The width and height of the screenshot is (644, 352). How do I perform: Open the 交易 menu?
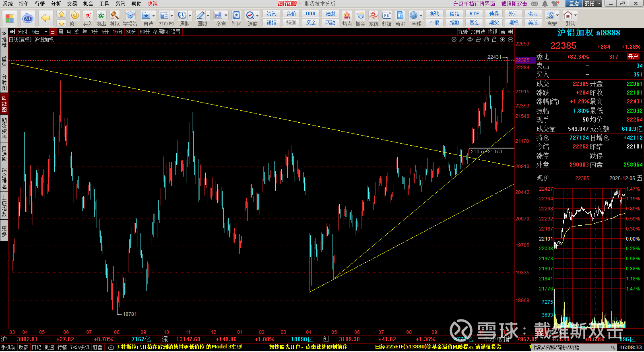click(x=72, y=4)
